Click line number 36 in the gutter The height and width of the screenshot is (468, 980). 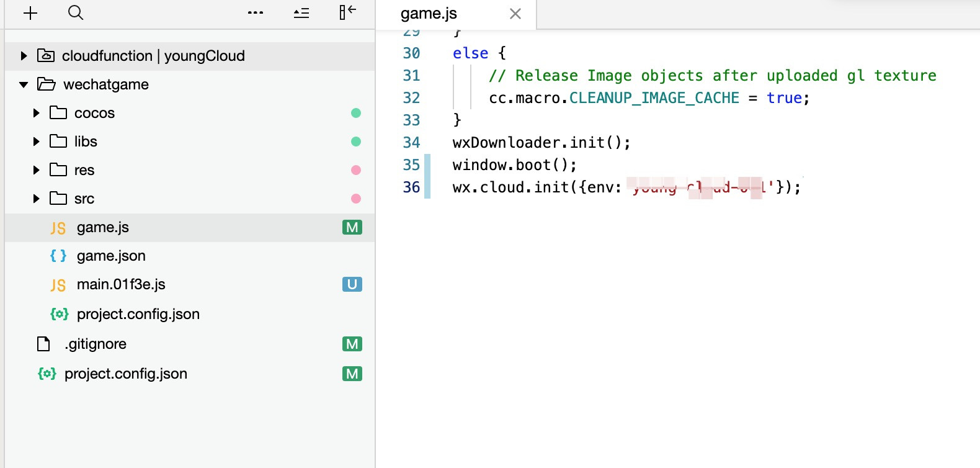click(411, 187)
